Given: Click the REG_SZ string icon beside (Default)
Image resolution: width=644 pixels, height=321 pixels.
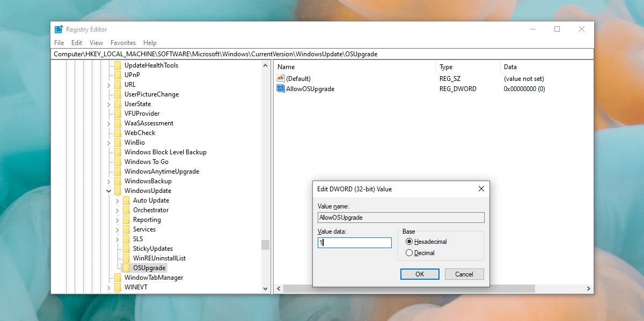Looking at the screenshot, I should click(x=280, y=78).
